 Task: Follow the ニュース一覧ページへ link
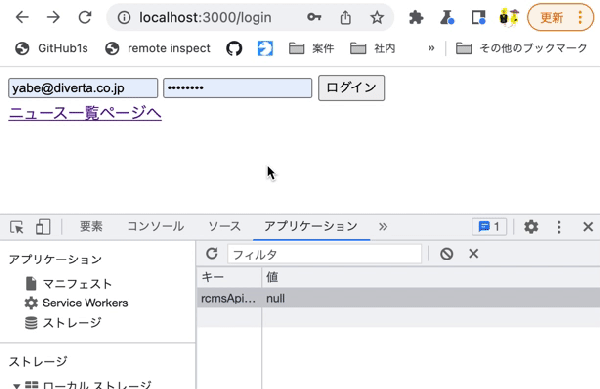coord(85,113)
